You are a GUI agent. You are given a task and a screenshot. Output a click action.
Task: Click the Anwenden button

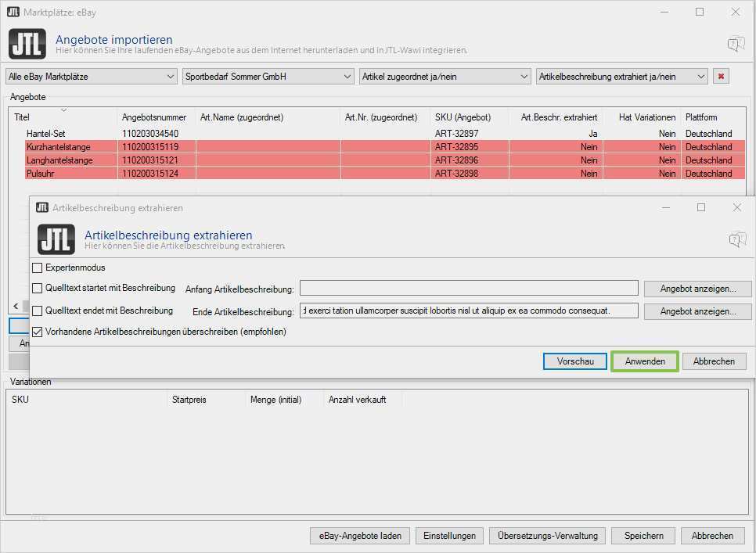(x=645, y=361)
